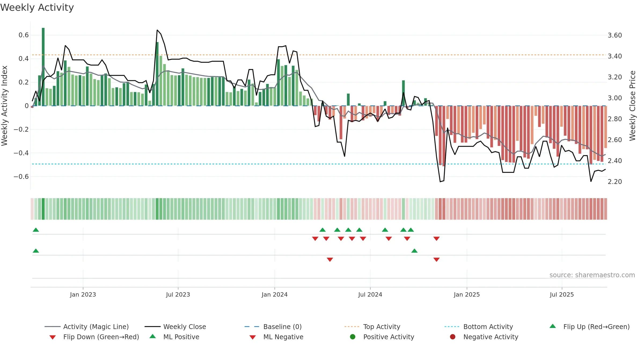Click the Jan 2025 x-axis label
This screenshot has height=362, width=644.
click(467, 294)
